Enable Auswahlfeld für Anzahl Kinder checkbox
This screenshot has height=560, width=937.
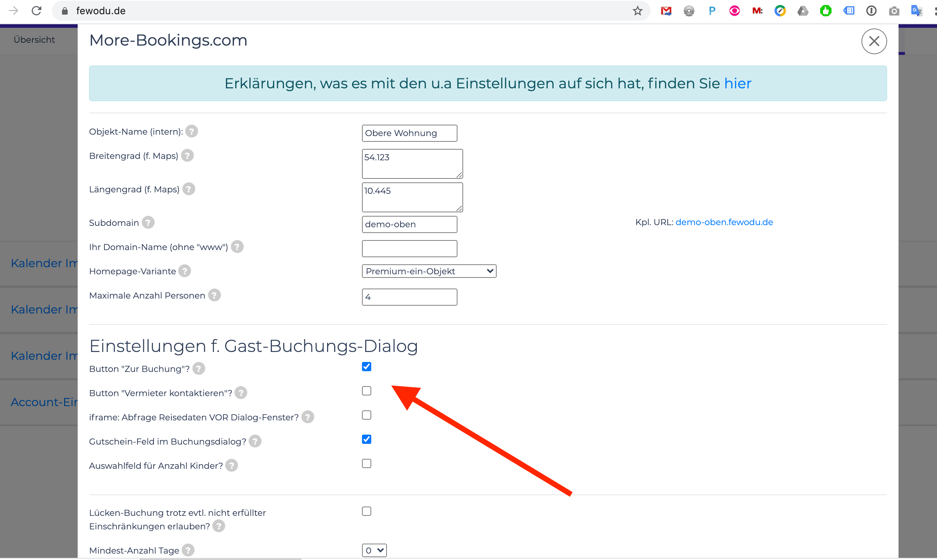[x=366, y=463]
